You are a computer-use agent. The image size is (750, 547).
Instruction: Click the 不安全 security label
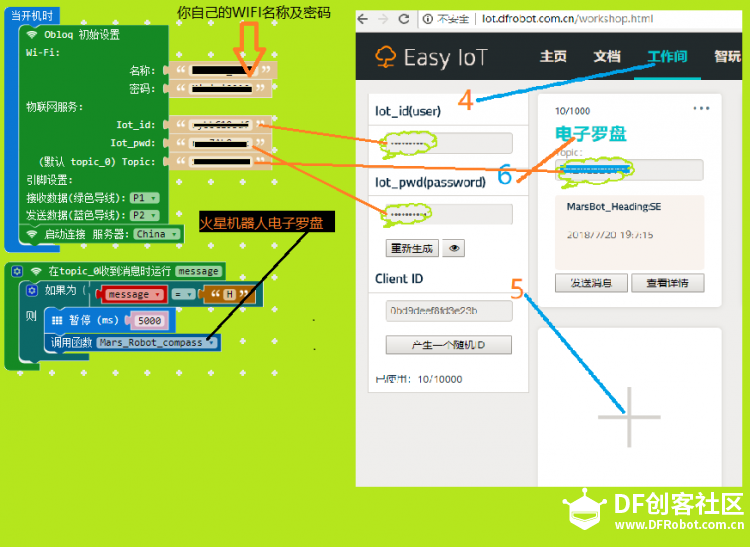tap(452, 19)
